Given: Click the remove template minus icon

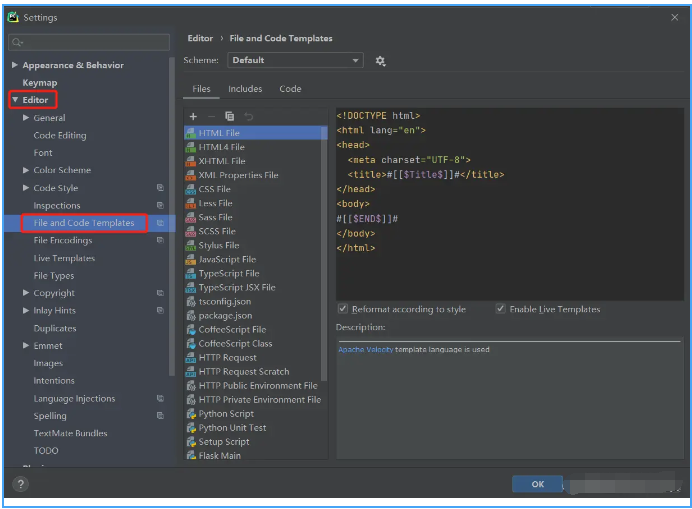Looking at the screenshot, I should [x=211, y=117].
